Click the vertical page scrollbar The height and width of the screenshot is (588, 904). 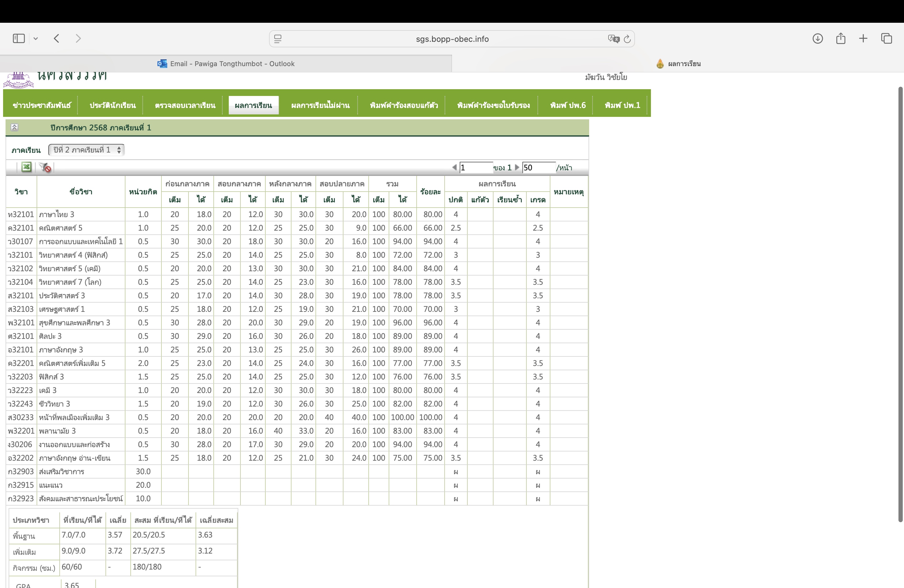pyautogui.click(x=900, y=304)
